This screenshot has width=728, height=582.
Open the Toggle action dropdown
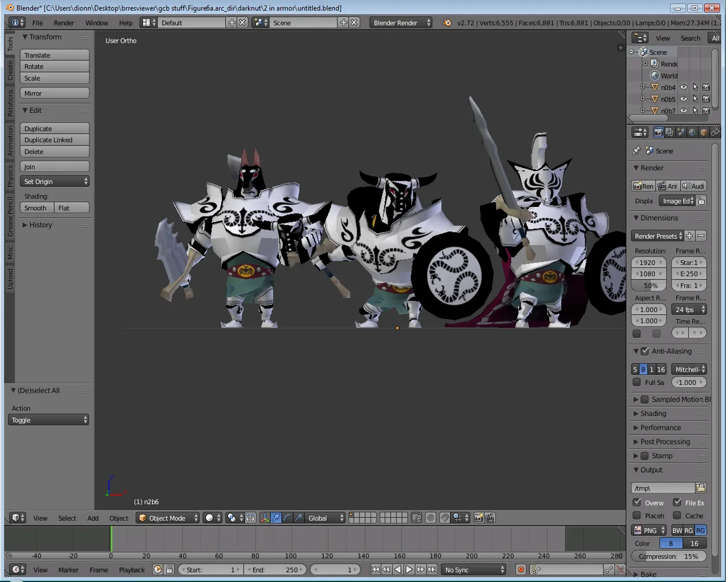click(49, 420)
